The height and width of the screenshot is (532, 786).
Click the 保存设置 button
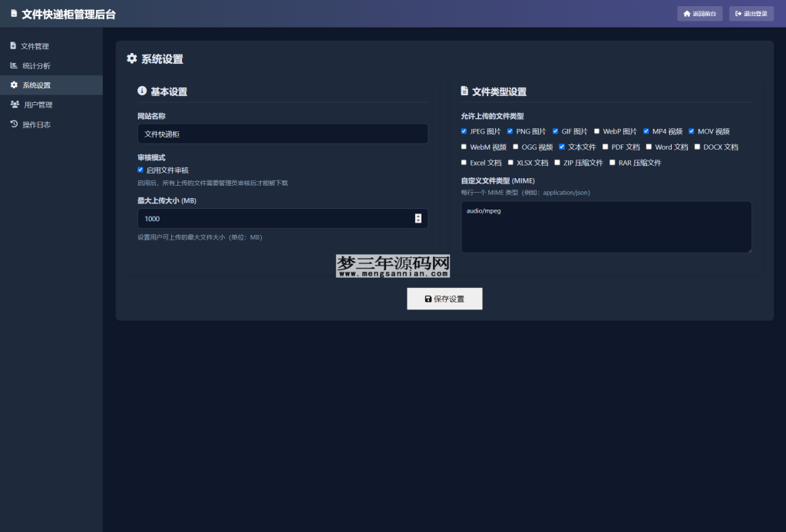coord(444,299)
